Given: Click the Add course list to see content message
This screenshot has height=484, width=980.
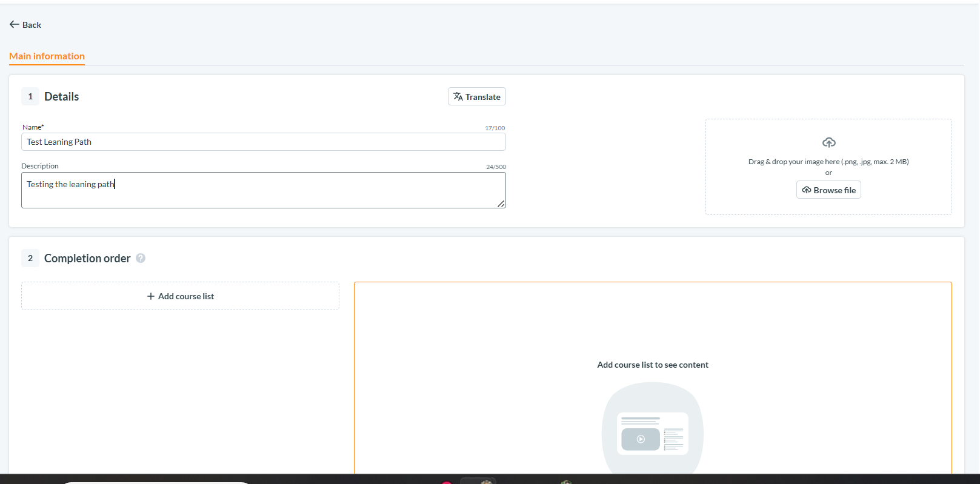Looking at the screenshot, I should point(653,365).
